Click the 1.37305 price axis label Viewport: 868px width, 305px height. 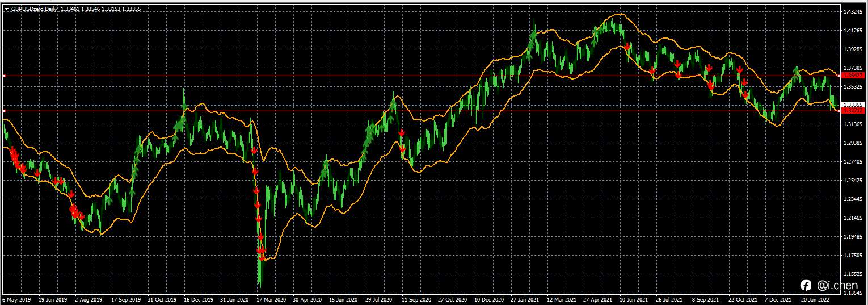coord(853,68)
